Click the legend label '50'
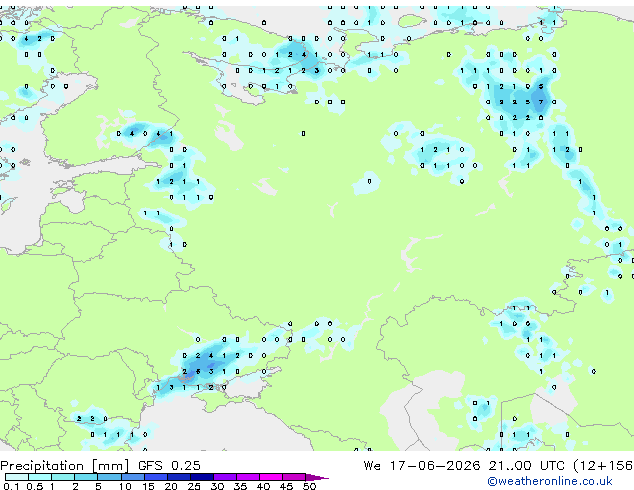Viewport: 634px width, 490px height. tap(309, 486)
